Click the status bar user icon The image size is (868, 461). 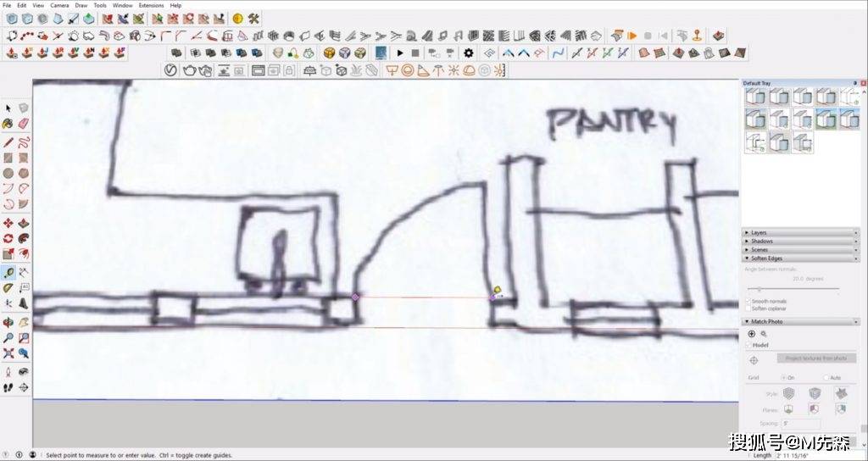(x=33, y=455)
